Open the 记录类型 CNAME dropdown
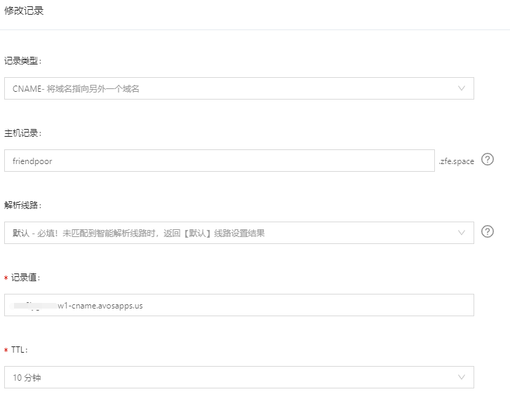 (239, 88)
